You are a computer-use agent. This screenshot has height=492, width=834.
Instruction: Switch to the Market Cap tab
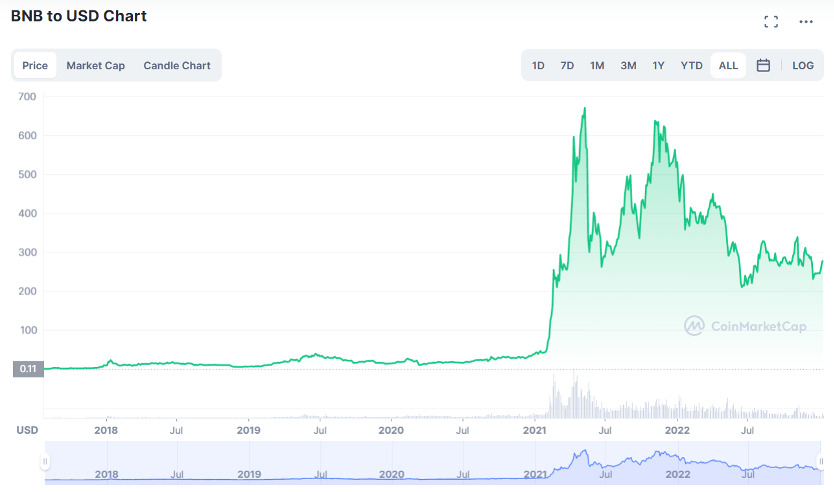point(96,65)
